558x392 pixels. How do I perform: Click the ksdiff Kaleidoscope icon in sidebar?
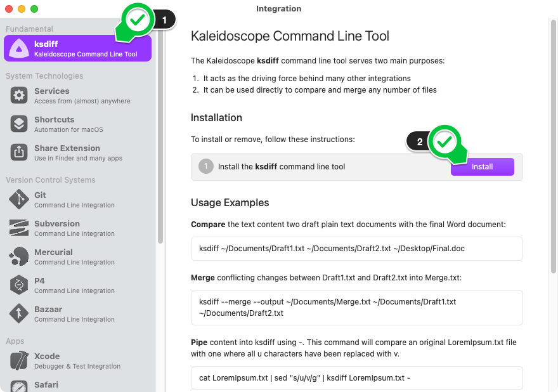[x=19, y=49]
